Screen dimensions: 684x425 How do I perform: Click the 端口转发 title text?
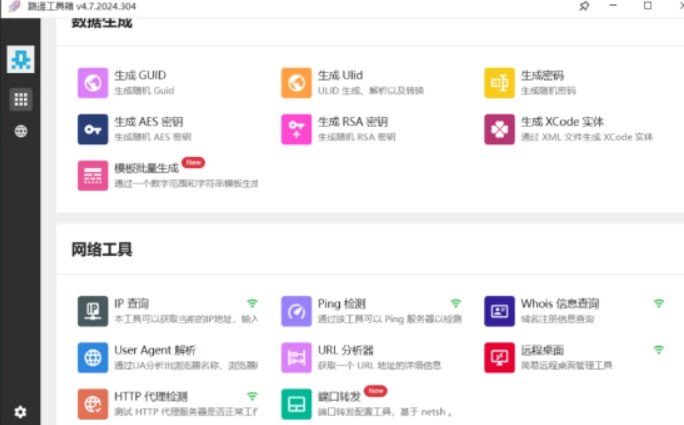pyautogui.click(x=339, y=397)
